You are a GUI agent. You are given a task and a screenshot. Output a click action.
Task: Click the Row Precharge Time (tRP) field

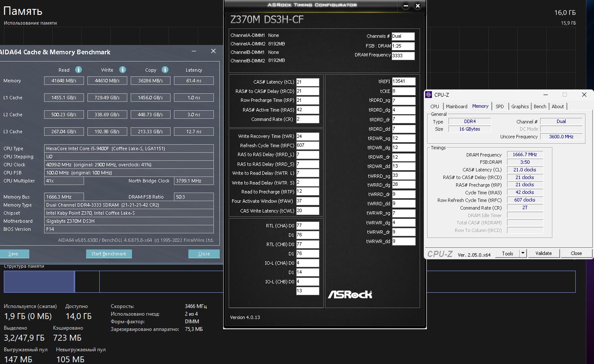tap(307, 101)
